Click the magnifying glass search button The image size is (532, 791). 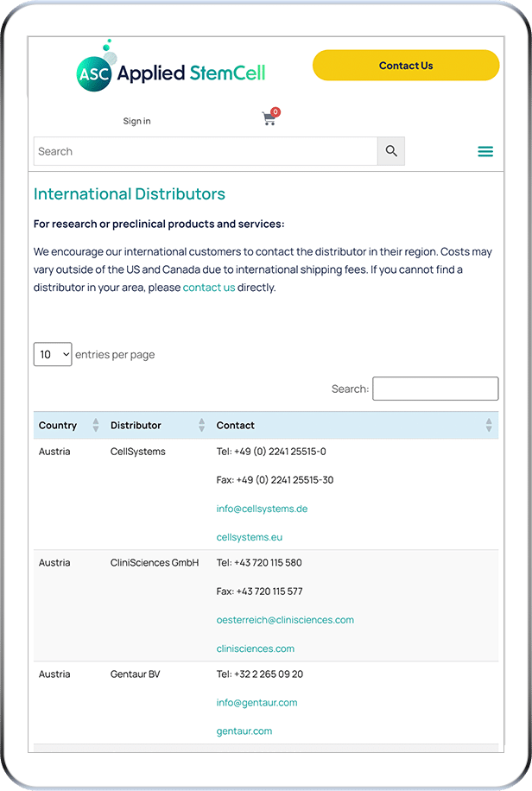point(391,151)
